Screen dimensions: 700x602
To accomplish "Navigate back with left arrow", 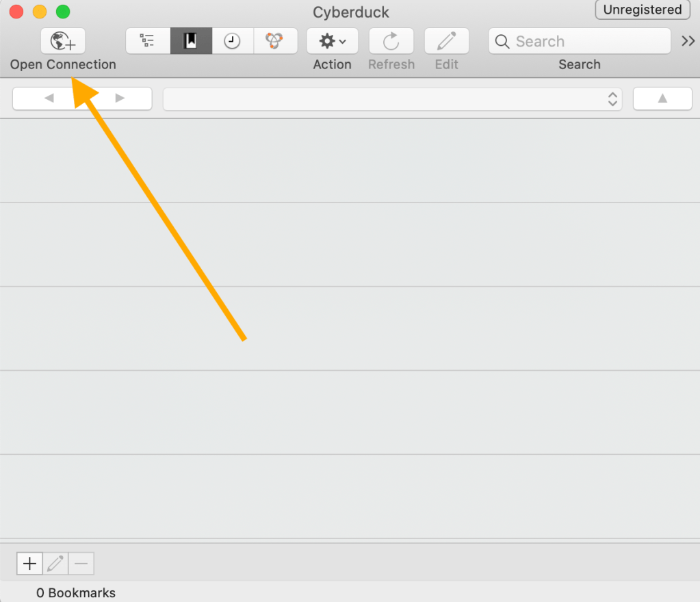I will click(49, 99).
